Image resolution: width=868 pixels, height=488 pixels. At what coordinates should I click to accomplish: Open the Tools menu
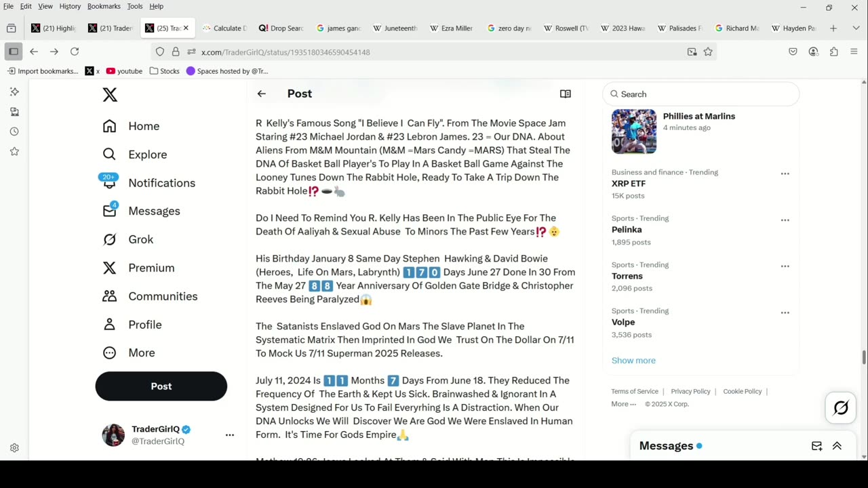[135, 6]
